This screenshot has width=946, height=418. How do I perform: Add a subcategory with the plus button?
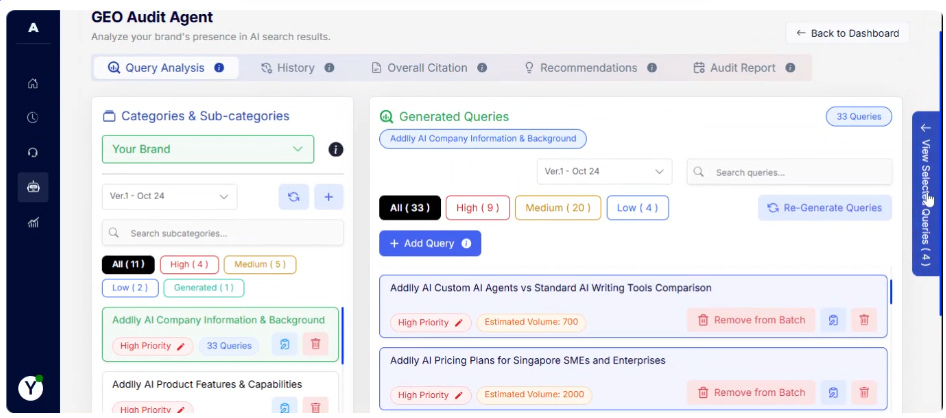coord(329,197)
